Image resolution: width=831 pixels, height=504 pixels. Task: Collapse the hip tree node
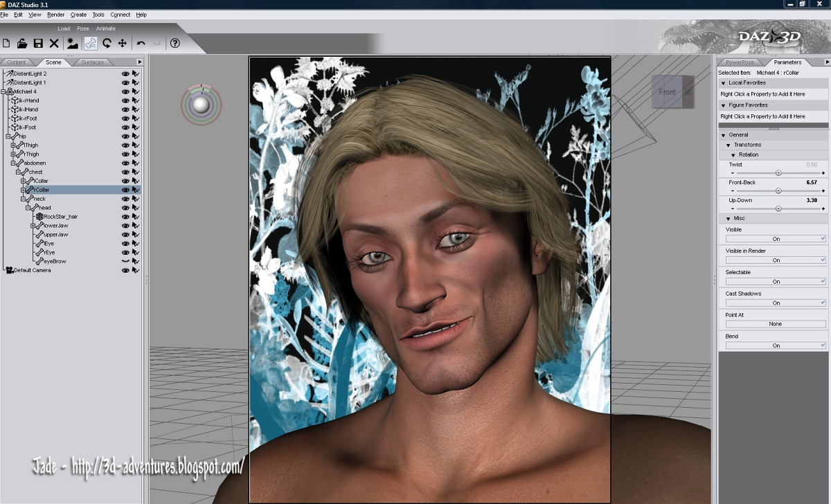pyautogui.click(x=8, y=136)
